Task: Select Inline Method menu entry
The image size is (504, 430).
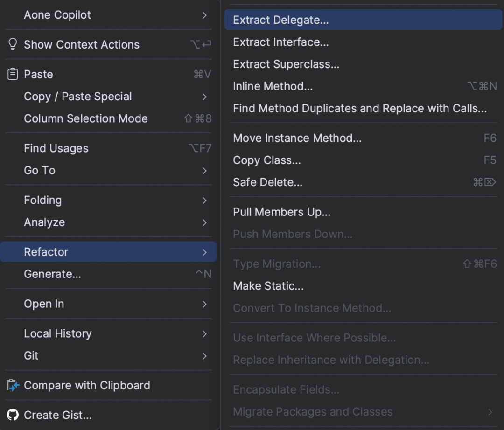Action: point(363,86)
